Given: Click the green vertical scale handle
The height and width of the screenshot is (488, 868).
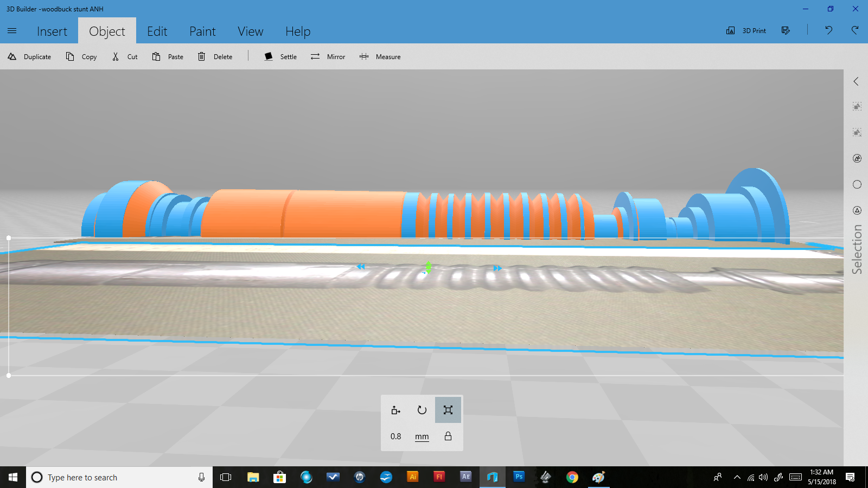Looking at the screenshot, I should click(429, 267).
